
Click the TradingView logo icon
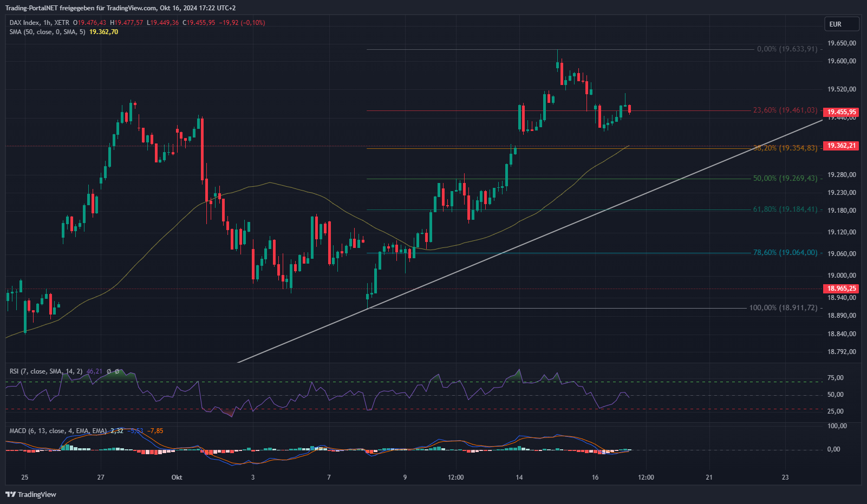point(10,494)
